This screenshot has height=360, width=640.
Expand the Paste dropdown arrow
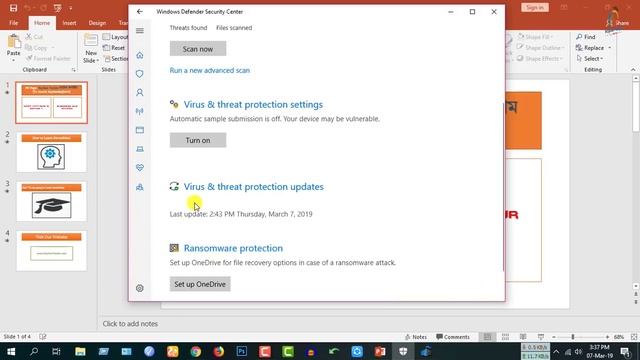coord(13,60)
